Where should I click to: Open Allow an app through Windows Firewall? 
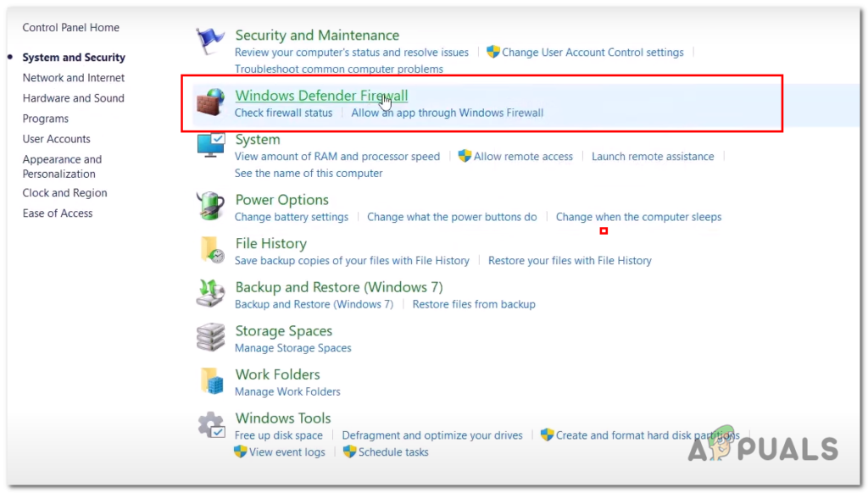pyautogui.click(x=448, y=113)
